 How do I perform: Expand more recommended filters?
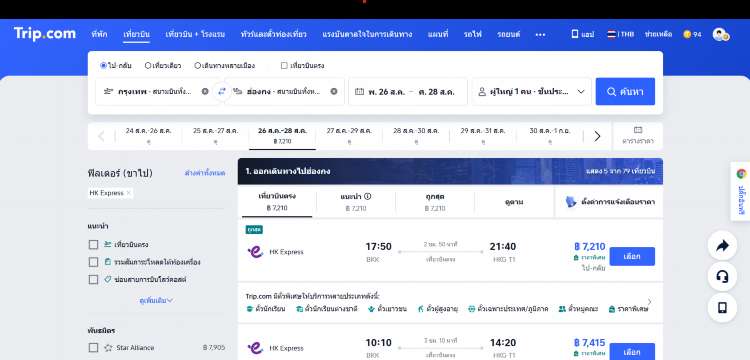pyautogui.click(x=156, y=300)
